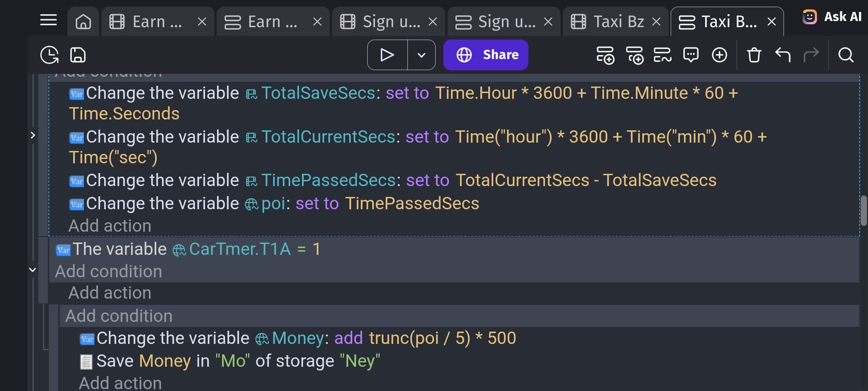
Task: Go to the home tab icon
Action: point(83,22)
